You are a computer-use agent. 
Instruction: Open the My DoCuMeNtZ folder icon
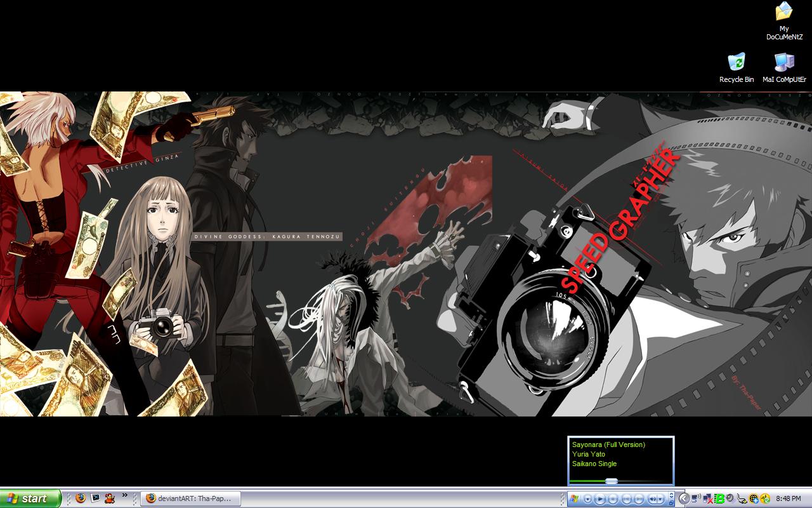click(784, 13)
